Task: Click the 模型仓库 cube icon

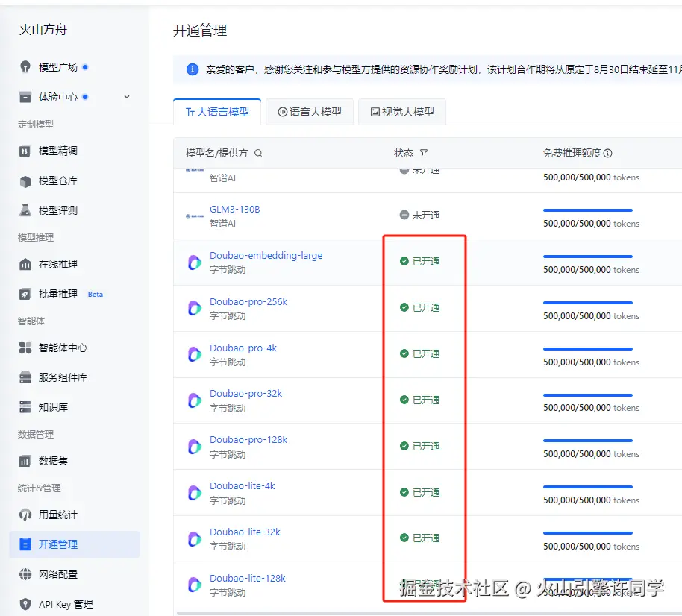Action: click(x=25, y=180)
